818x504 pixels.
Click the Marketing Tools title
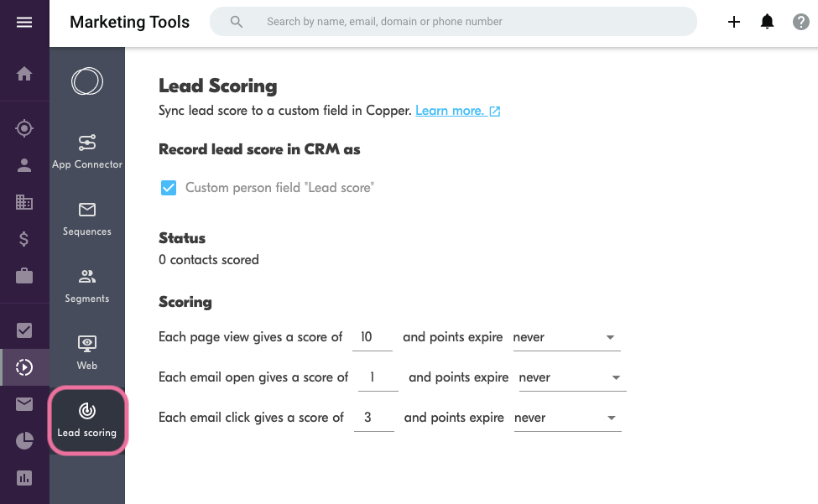pyautogui.click(x=129, y=22)
